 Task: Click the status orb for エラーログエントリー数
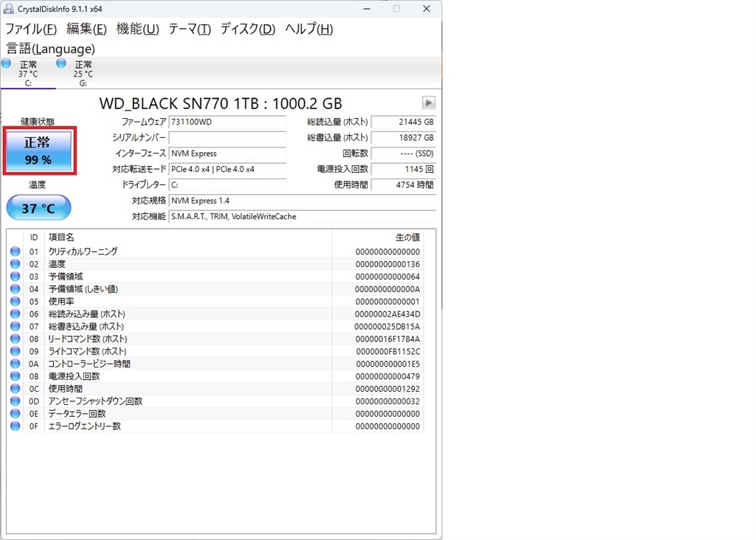(x=16, y=426)
